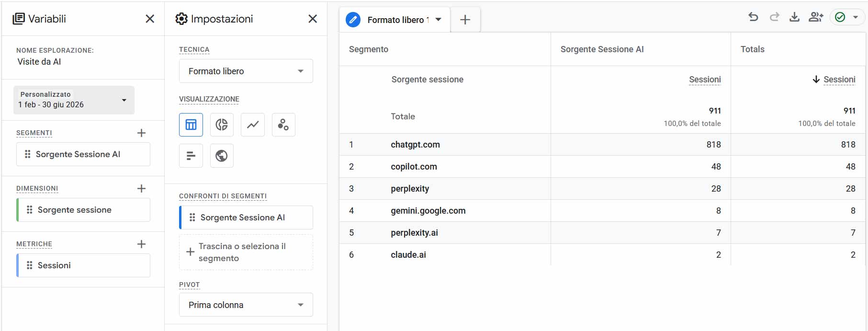Click the CONFRONTI DI SEGMENTI label

pyautogui.click(x=223, y=196)
